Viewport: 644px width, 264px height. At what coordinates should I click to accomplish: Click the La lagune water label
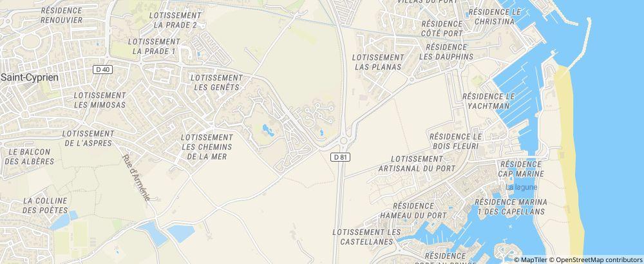[521, 187]
